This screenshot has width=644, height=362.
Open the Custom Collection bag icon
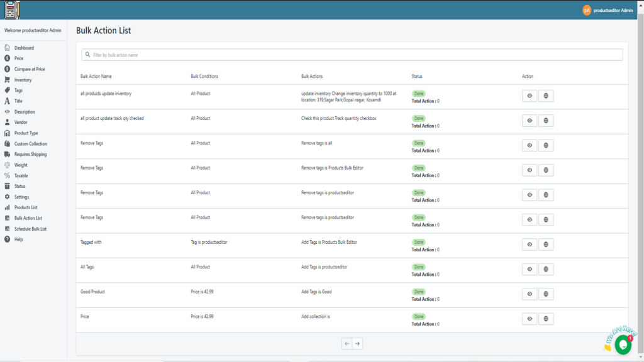tap(7, 144)
